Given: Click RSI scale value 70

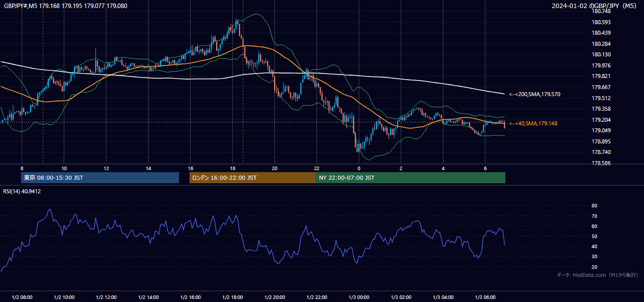Looking at the screenshot, I should pos(594,216).
